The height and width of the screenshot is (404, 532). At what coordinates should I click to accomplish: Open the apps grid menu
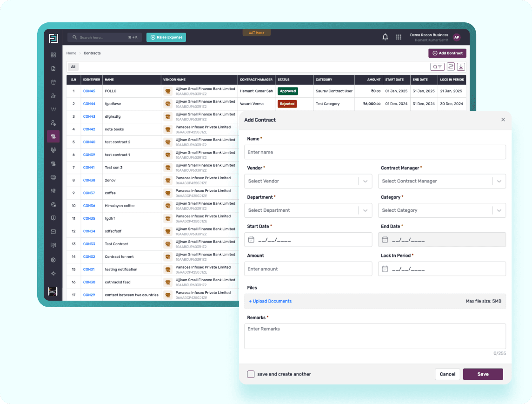399,37
